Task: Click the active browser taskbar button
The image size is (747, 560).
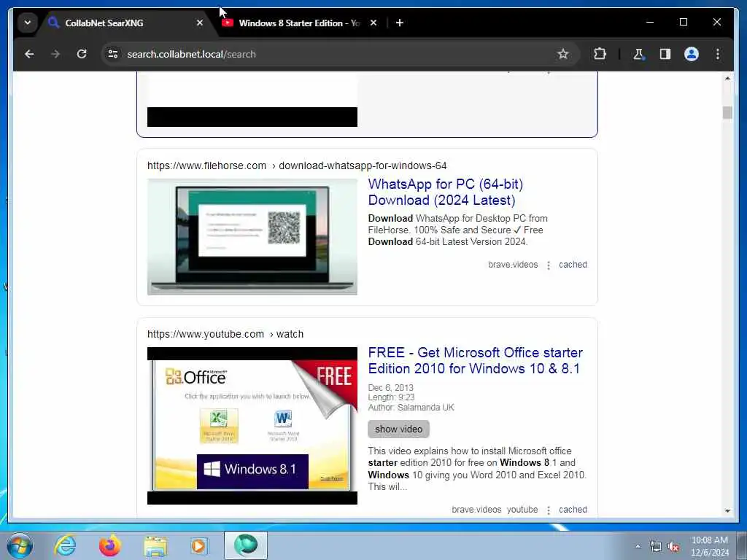Action: [245, 545]
